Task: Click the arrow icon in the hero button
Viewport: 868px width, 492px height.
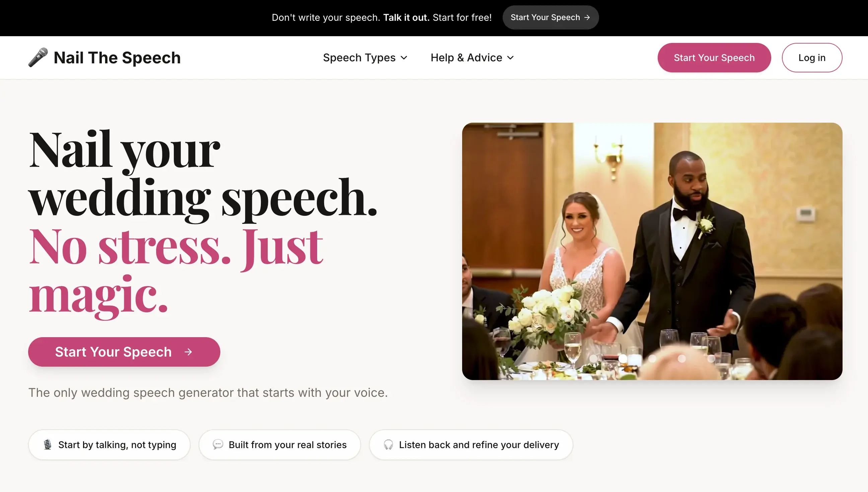Action: (189, 352)
